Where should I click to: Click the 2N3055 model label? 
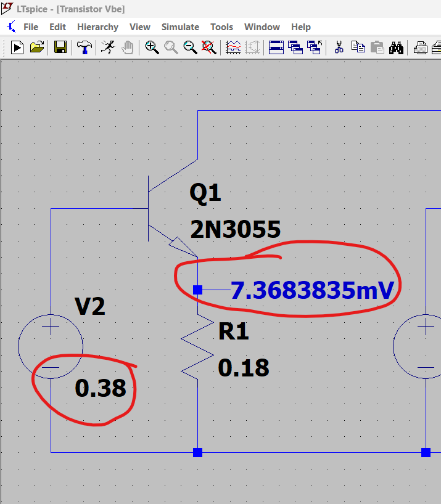[236, 229]
